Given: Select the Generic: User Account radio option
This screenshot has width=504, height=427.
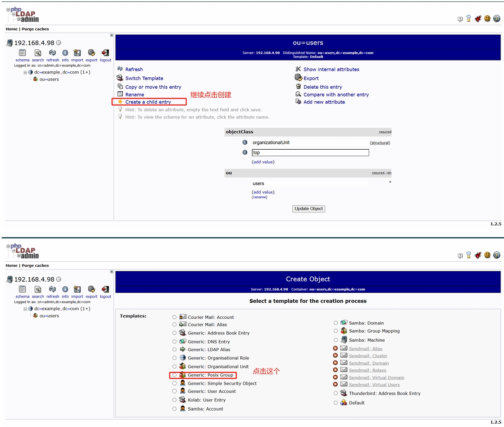Looking at the screenshot, I should pyautogui.click(x=175, y=391).
